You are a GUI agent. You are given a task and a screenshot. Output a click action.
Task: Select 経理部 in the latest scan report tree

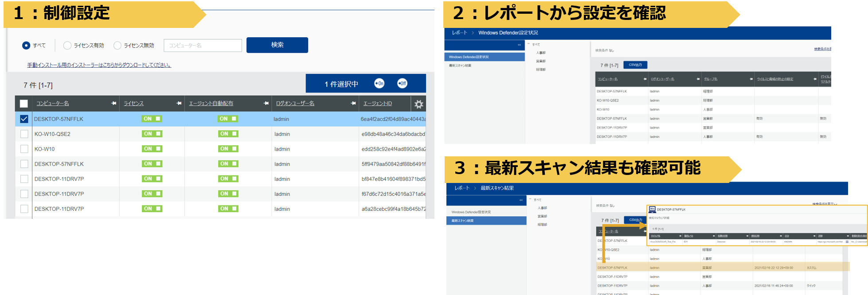tap(542, 225)
